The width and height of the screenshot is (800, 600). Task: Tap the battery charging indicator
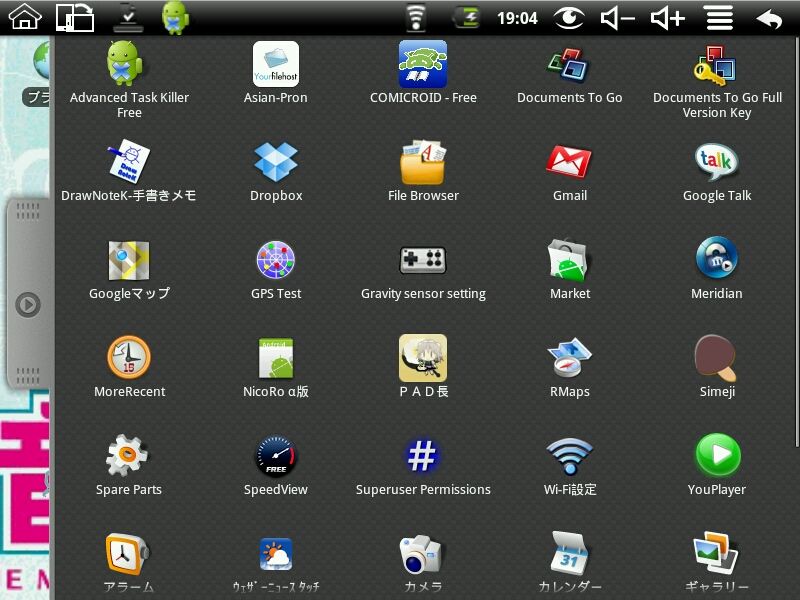tap(467, 17)
